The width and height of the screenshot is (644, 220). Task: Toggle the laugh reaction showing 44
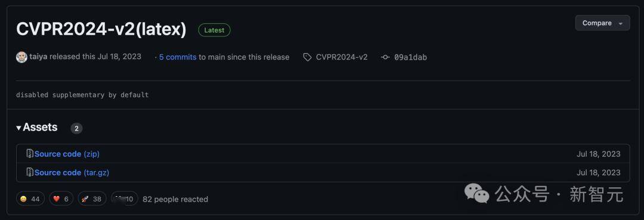click(x=30, y=199)
